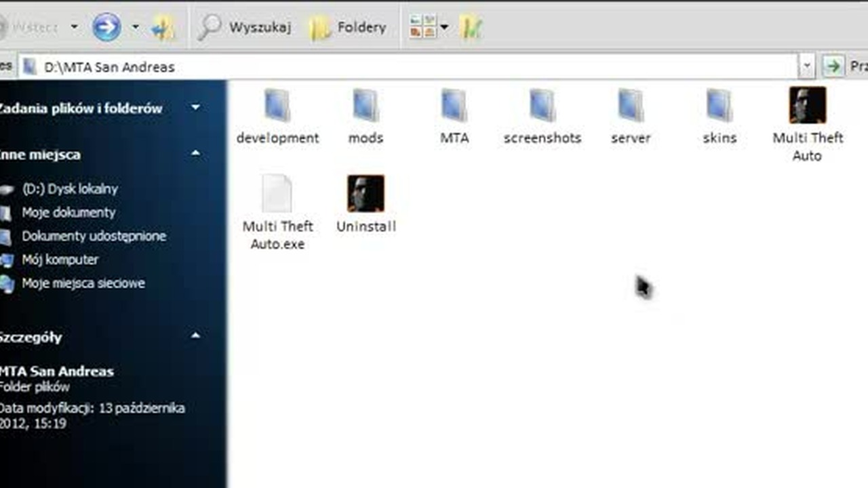868x488 pixels.
Task: Click the address bar path field
Action: [x=408, y=66]
